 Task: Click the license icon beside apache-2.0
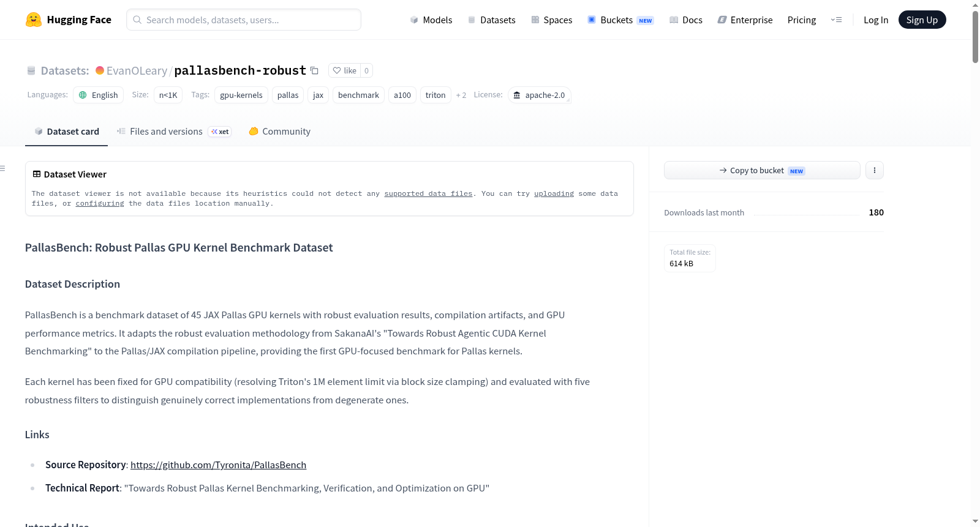pyautogui.click(x=517, y=95)
